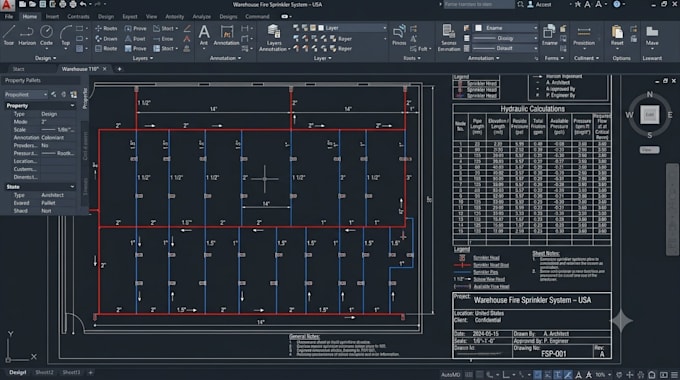Screen dimensions: 680x380
Task: Click the Reset clipboard button
Action: click(x=617, y=36)
